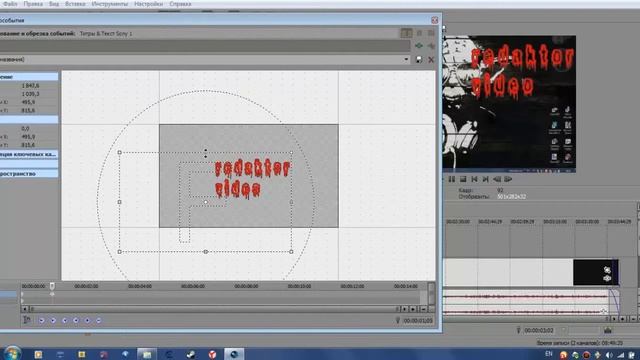Select the keyframe diamond below the ruler
The width and height of the screenshot is (640, 360).
[x=52, y=294]
